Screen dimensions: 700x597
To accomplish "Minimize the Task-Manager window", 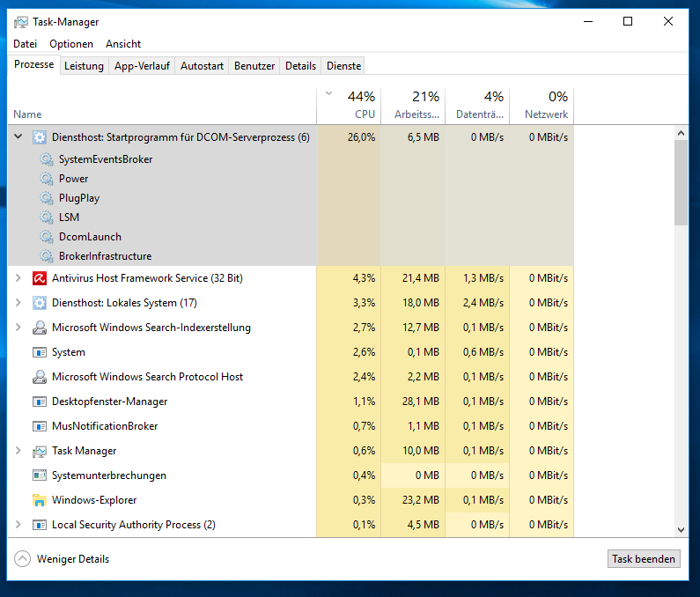I will coord(588,21).
